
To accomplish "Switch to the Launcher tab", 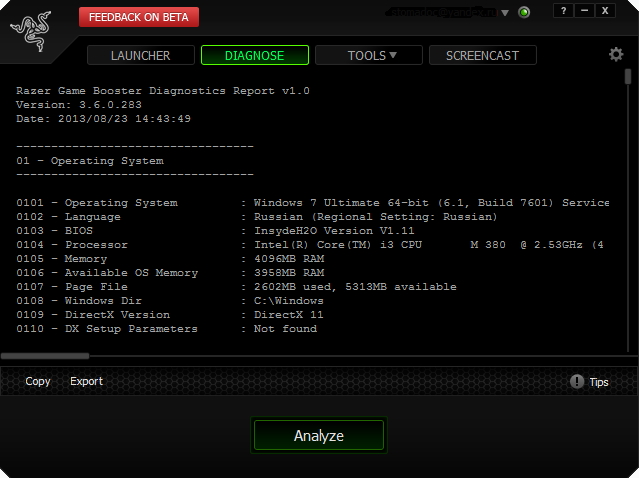I will [141, 55].
